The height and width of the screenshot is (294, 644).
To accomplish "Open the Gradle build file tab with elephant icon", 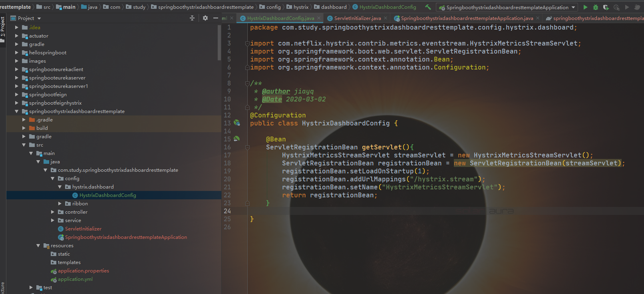I will [594, 18].
